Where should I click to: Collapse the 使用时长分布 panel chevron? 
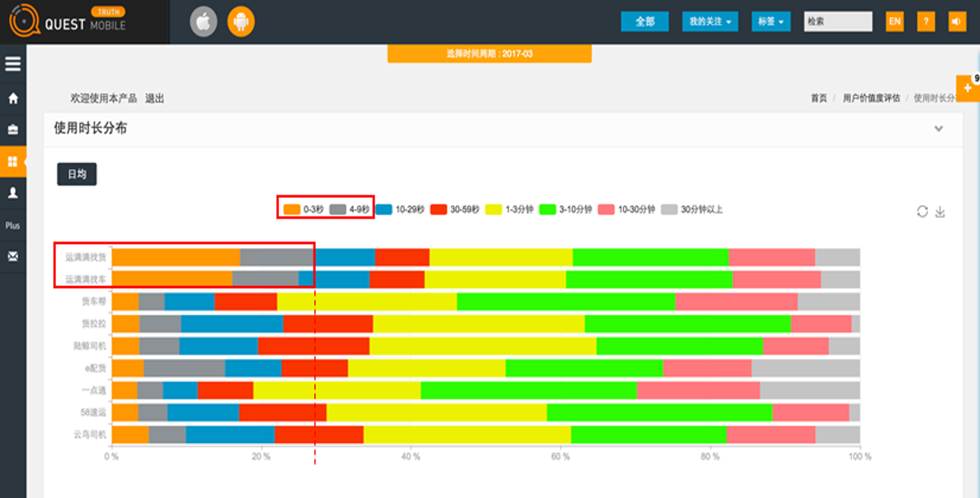point(938,129)
